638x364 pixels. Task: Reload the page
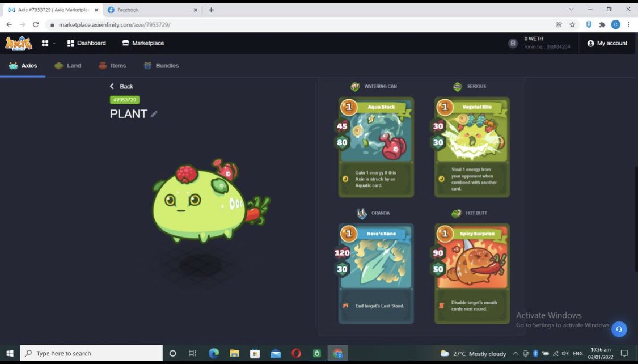point(36,24)
